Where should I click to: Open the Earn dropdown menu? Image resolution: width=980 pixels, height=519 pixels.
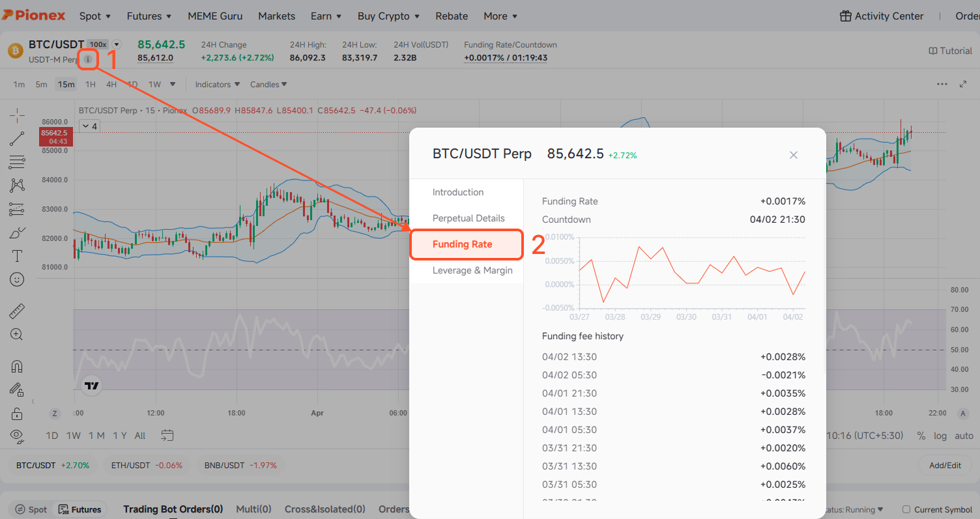point(326,16)
